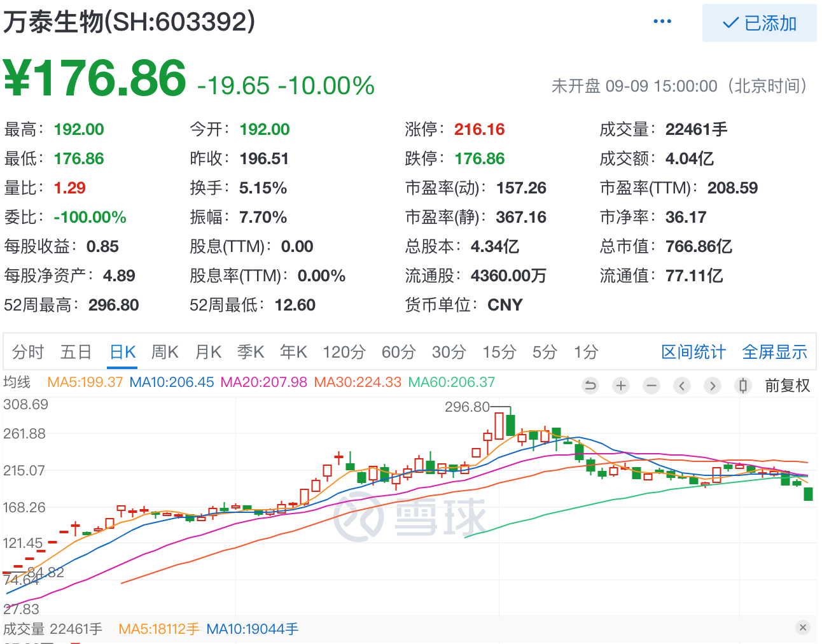This screenshot has height=644, width=822.
Task: Click the volume MA10:19044手 label
Action: [253, 629]
